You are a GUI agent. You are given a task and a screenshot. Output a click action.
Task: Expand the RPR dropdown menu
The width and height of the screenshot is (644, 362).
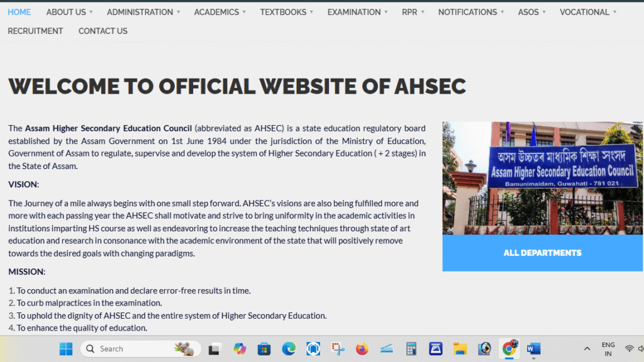coord(413,13)
